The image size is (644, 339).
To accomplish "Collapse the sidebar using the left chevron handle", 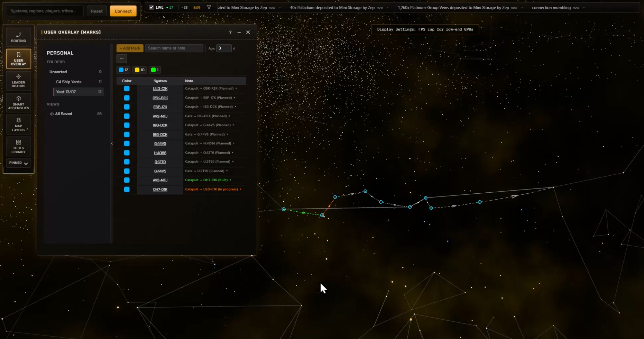I will 112,144.
